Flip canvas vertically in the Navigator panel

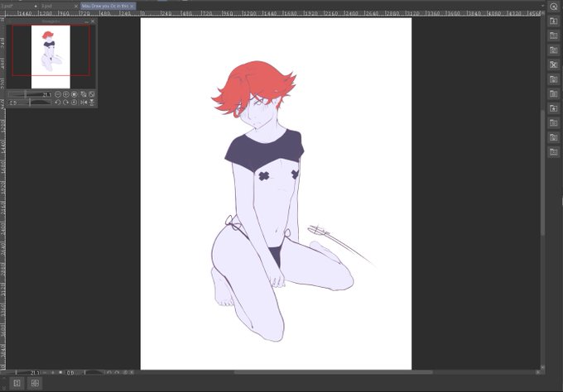[92, 103]
